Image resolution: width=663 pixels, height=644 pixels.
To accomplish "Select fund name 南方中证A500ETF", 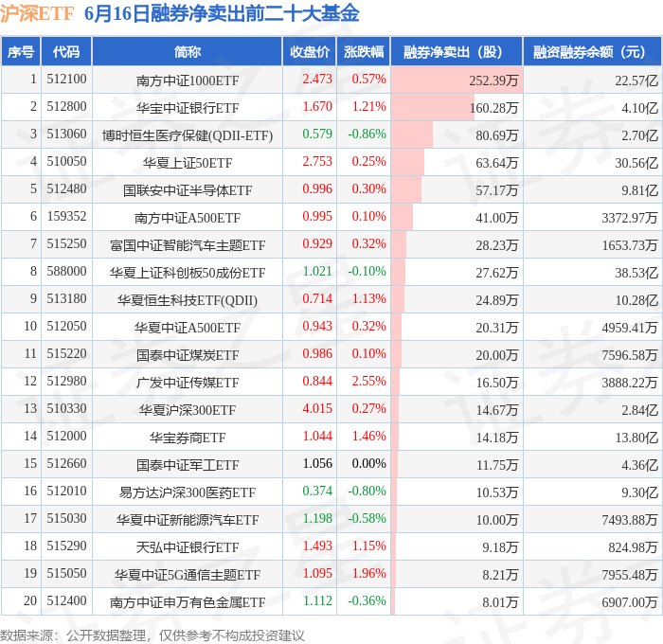I will coord(188,218).
